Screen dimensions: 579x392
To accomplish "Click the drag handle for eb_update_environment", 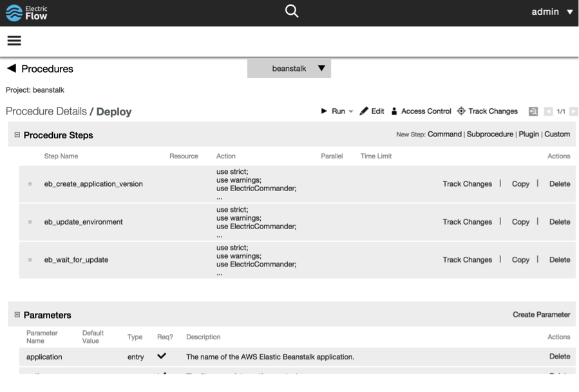I will 30,222.
